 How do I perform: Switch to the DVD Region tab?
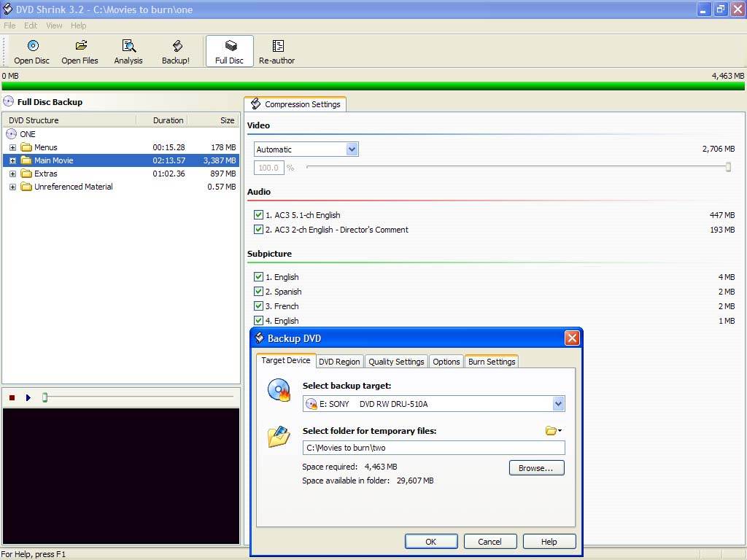coord(339,362)
